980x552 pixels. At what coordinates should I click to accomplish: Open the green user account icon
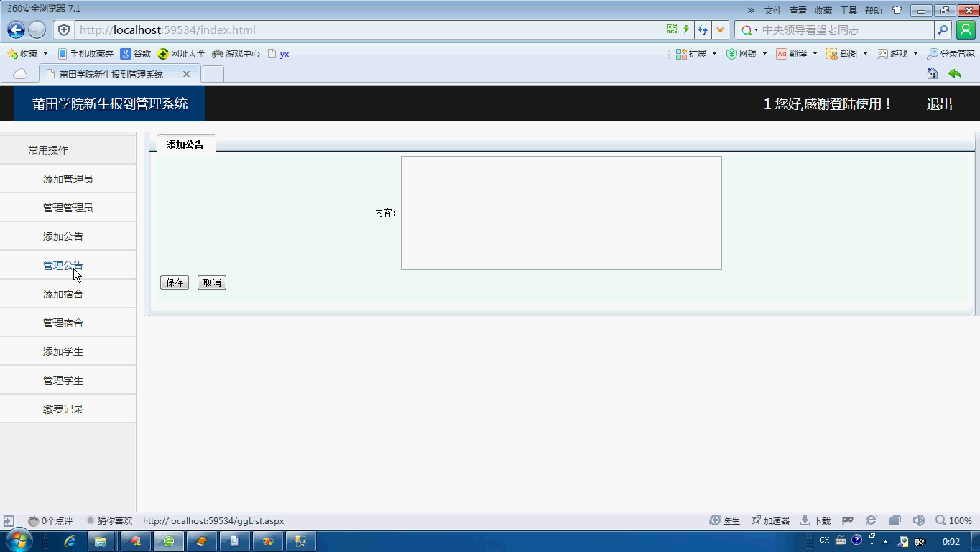coord(966,29)
